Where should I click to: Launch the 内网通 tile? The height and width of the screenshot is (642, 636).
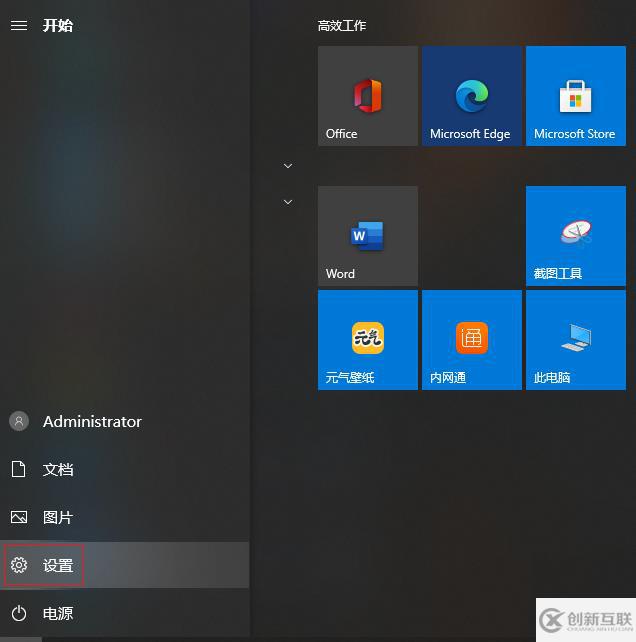(472, 340)
